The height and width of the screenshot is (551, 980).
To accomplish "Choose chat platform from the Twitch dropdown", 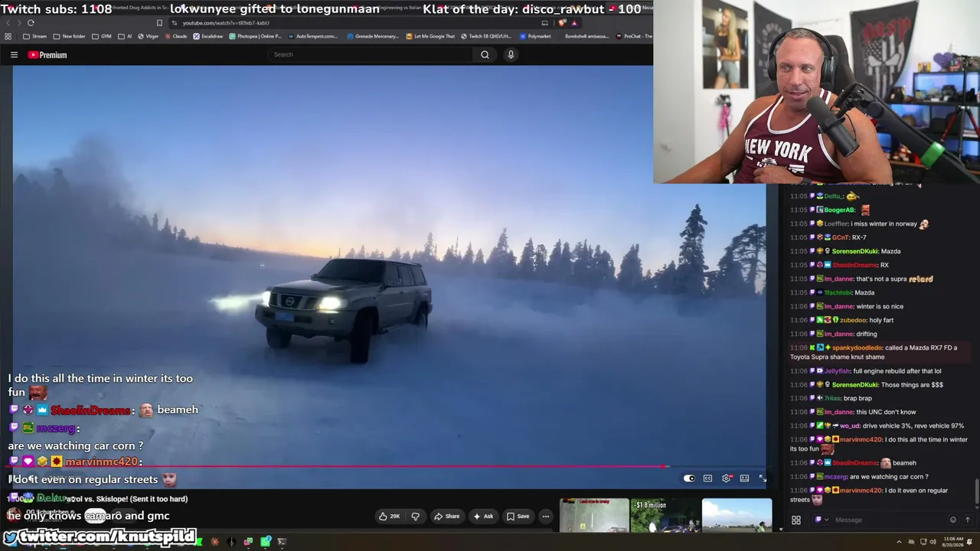I will 820,520.
